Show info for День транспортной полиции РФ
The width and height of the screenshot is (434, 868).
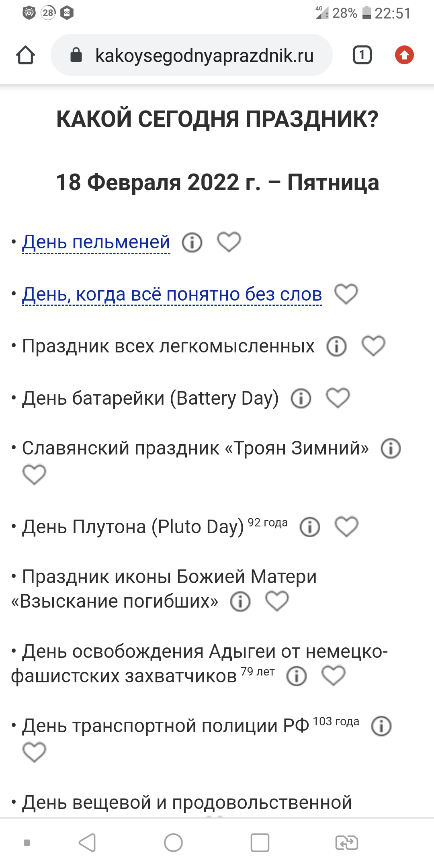[x=381, y=726]
